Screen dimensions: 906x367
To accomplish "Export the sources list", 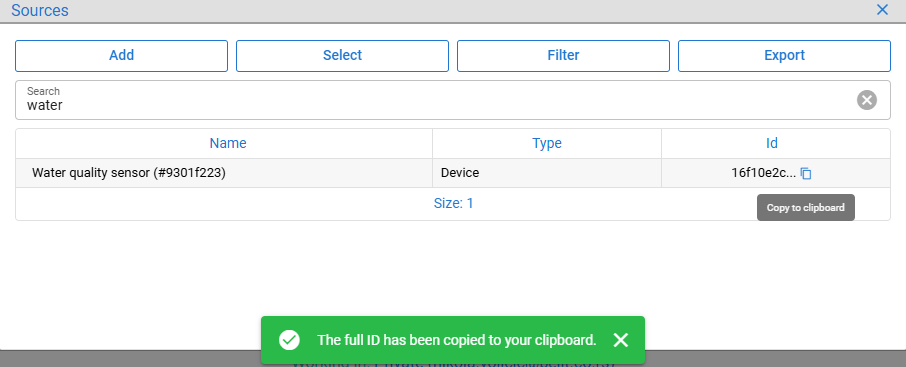I will [x=784, y=55].
